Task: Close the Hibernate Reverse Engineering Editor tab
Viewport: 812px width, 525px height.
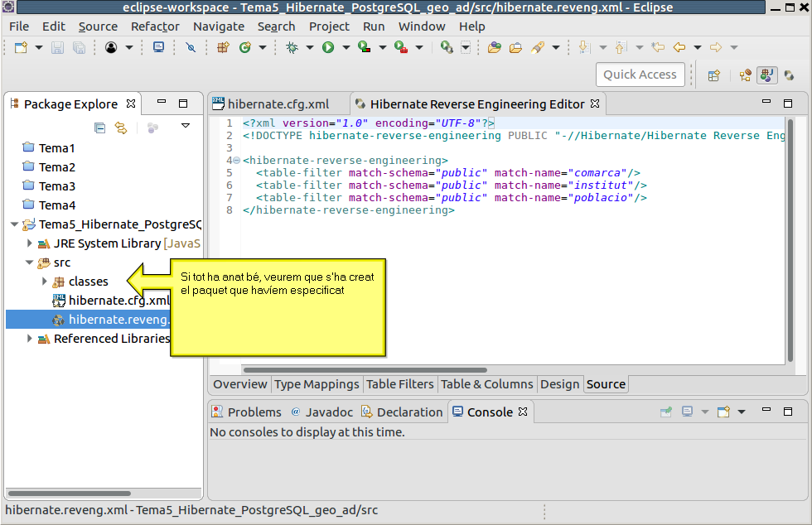Action: (x=595, y=104)
